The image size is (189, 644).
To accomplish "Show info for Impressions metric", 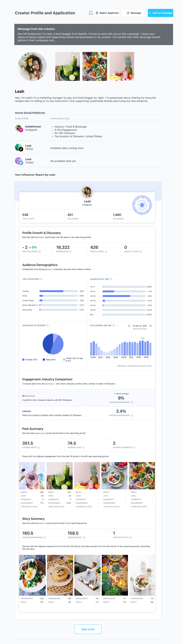I will 70,252.
